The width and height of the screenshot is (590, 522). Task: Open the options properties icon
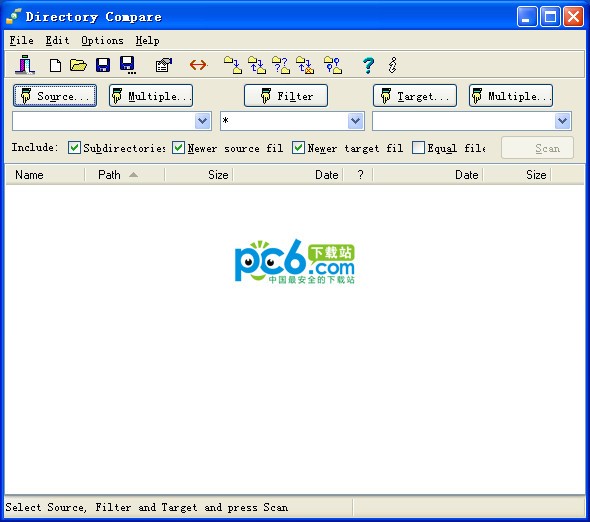click(164, 65)
